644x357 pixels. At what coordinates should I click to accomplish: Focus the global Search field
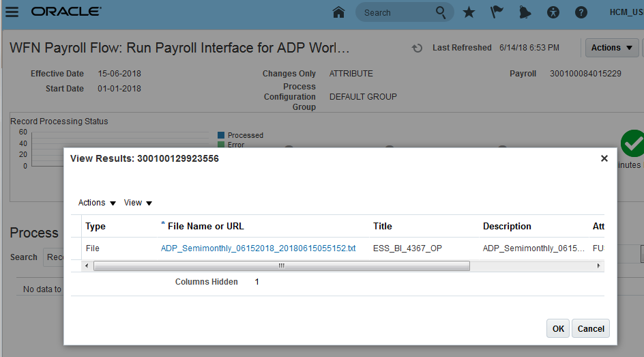tap(396, 12)
